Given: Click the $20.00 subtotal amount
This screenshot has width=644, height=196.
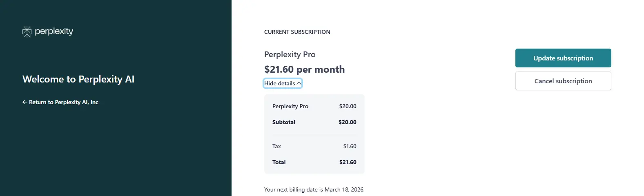Looking at the screenshot, I should pyautogui.click(x=348, y=122).
